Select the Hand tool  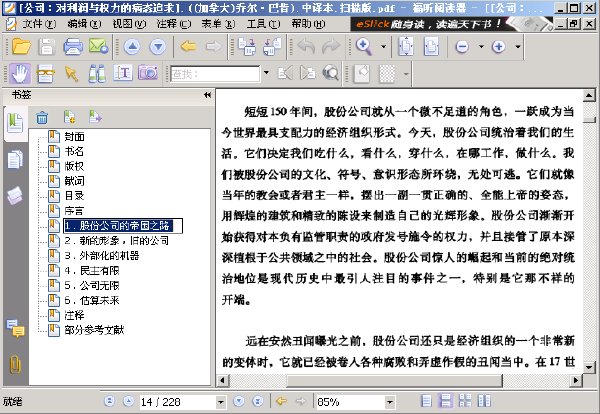coord(20,73)
